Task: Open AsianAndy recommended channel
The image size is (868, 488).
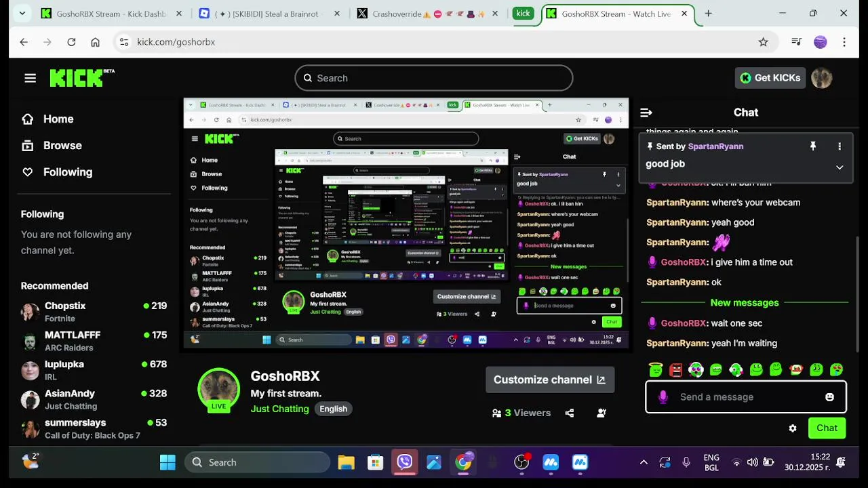Action: point(94,399)
